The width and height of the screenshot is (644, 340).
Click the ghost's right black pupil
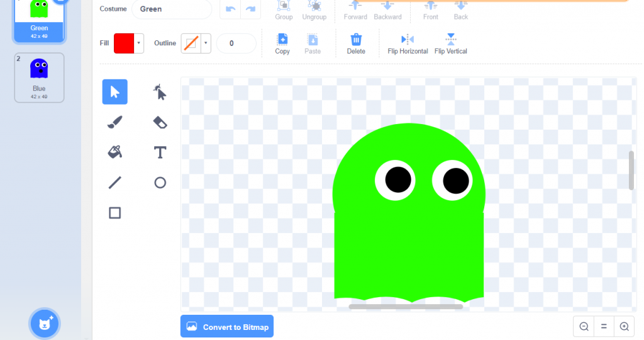pos(455,181)
